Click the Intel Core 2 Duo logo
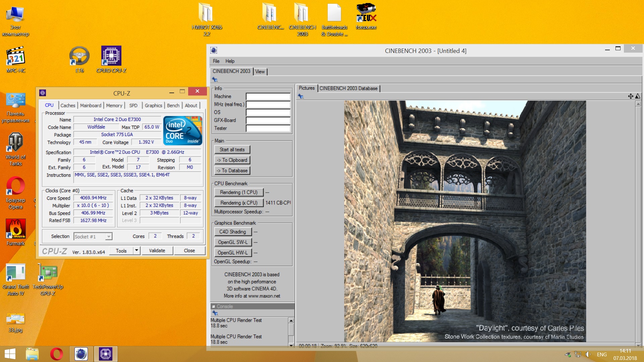 [182, 130]
